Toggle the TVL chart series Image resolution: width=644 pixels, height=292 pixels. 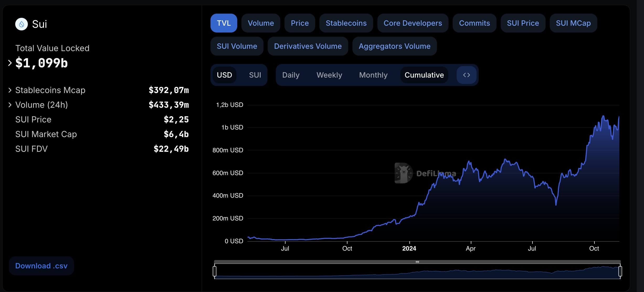[224, 23]
